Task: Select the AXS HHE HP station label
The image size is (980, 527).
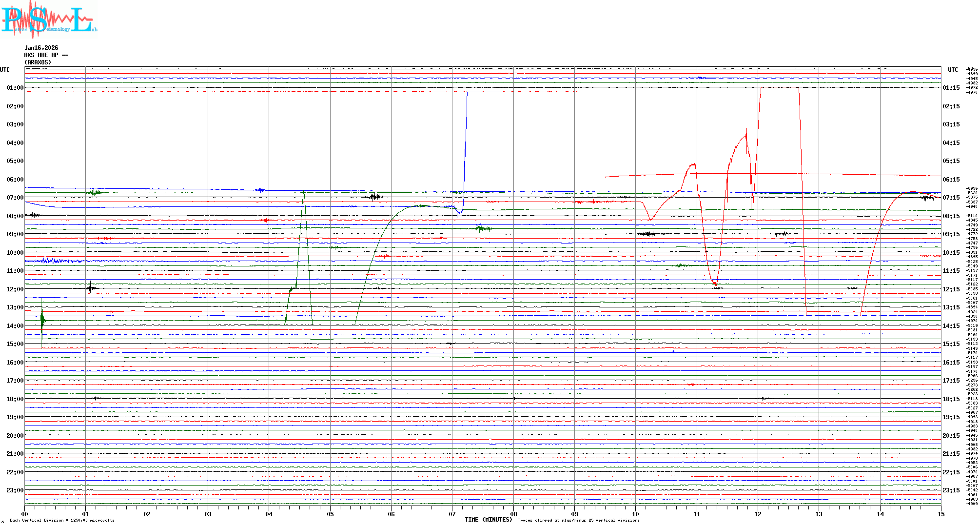Action: click(x=46, y=55)
